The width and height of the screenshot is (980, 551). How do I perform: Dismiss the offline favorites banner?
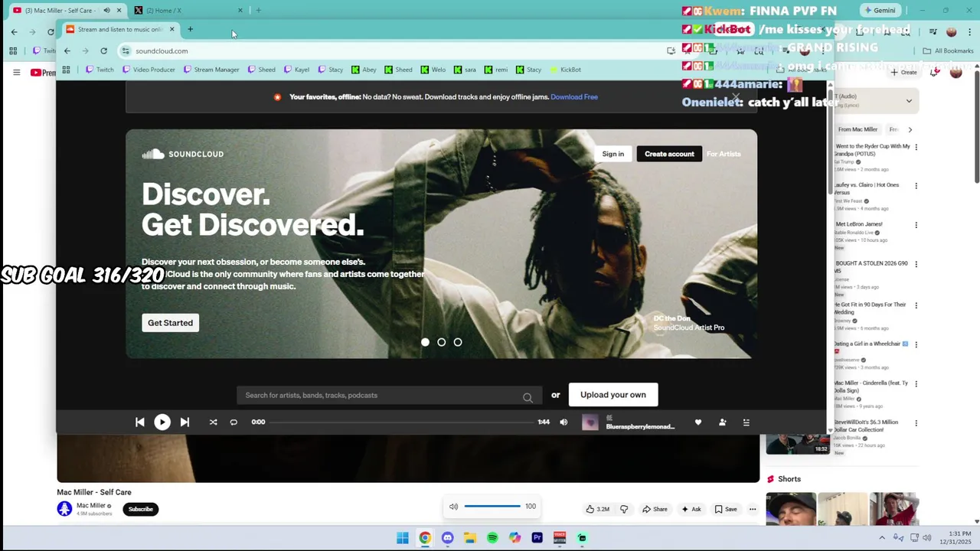(736, 97)
